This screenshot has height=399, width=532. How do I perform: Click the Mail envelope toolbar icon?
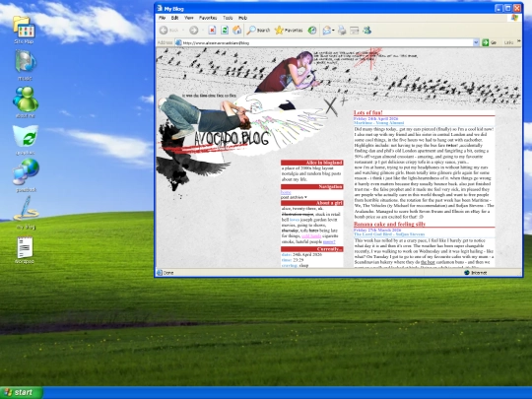[326, 31]
